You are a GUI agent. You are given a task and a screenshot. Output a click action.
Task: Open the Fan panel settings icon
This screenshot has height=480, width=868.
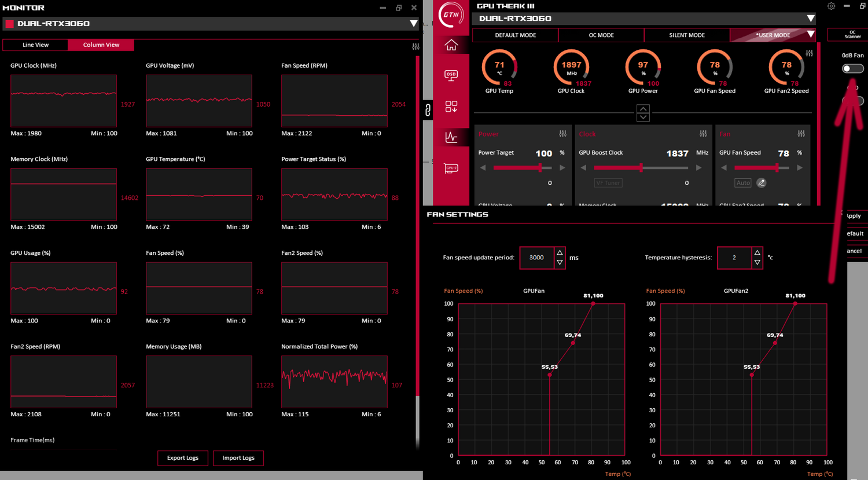(801, 134)
